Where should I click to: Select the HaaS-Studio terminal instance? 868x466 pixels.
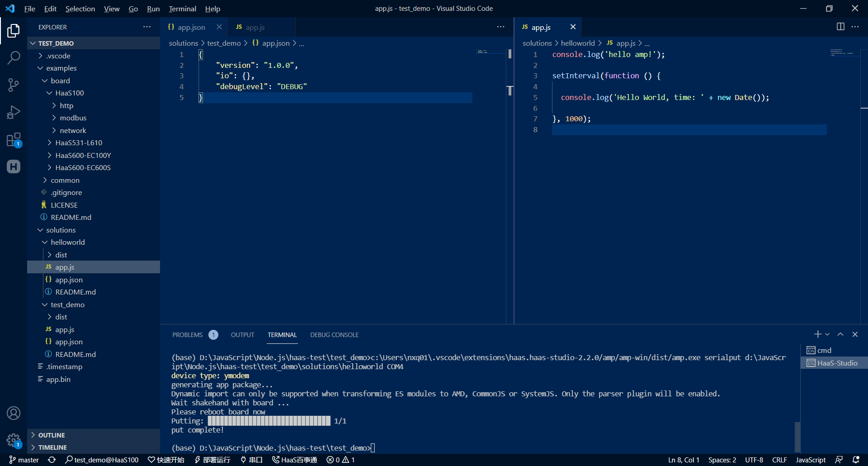click(834, 363)
